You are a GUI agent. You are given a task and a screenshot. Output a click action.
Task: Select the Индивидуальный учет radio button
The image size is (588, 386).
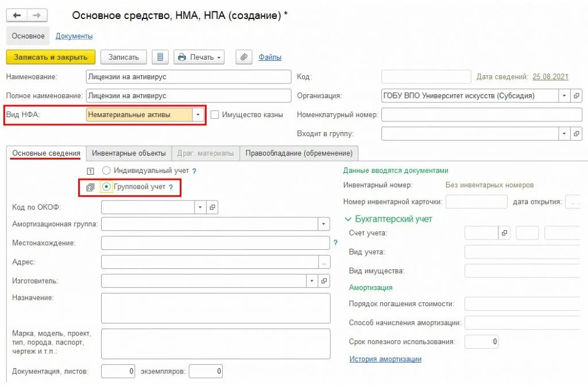point(106,171)
